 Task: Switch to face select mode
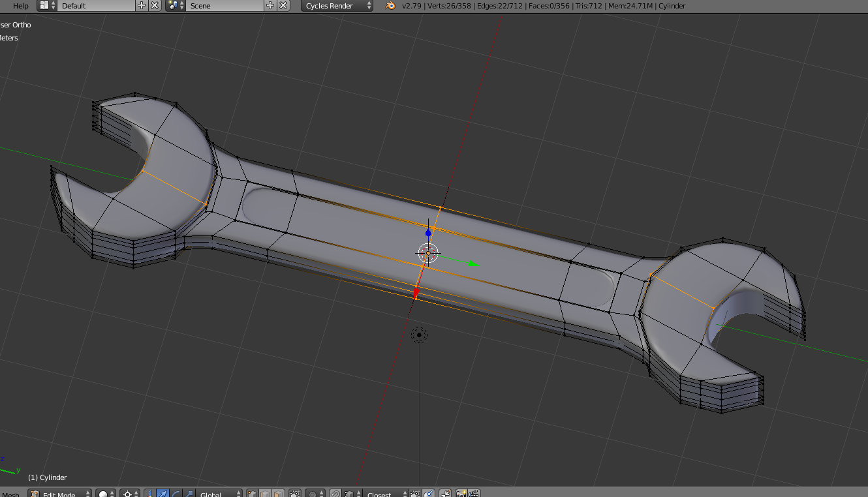(278, 494)
